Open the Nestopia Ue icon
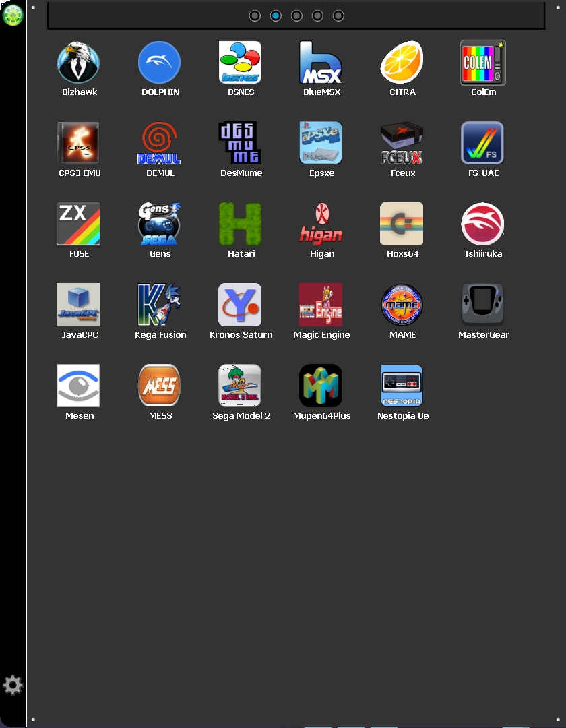The height and width of the screenshot is (728, 566). coord(402,386)
